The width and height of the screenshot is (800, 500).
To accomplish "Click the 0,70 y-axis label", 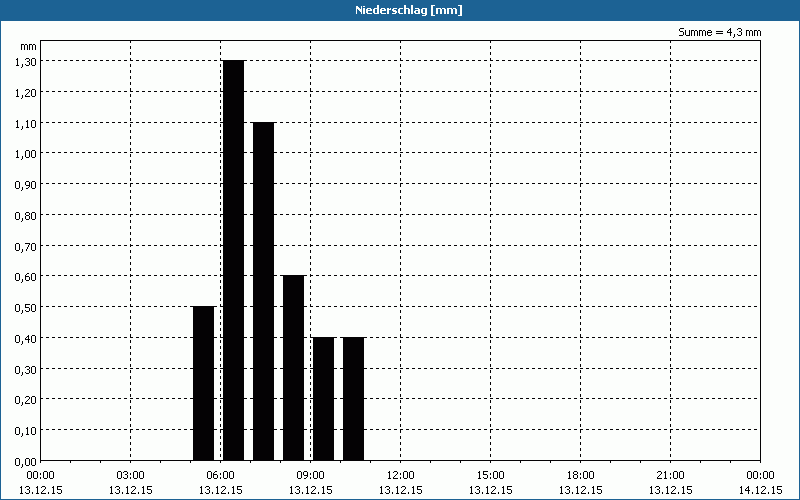I will coord(26,246).
